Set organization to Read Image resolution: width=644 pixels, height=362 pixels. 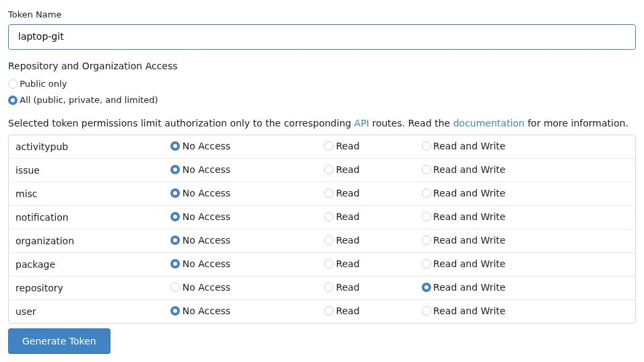pos(329,240)
